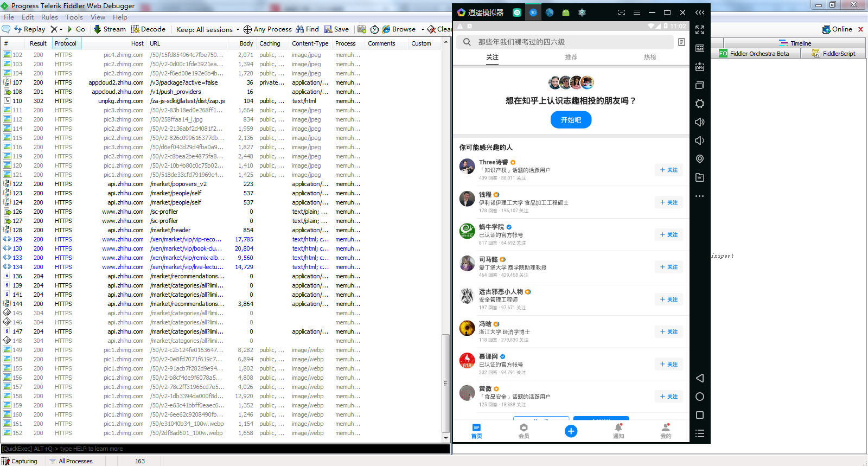Open the 我的 profile tab in Zhihu
Viewport: 868px width, 466px height.
(x=666, y=432)
